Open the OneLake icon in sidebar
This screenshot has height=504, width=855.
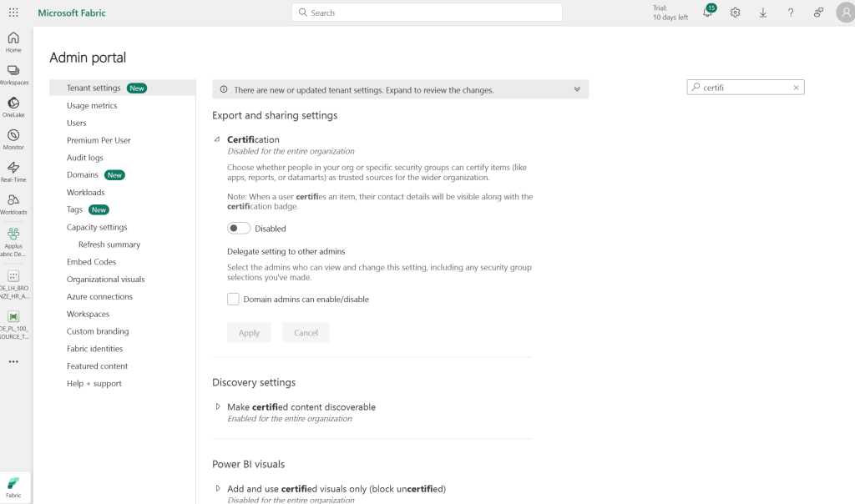pos(13,107)
